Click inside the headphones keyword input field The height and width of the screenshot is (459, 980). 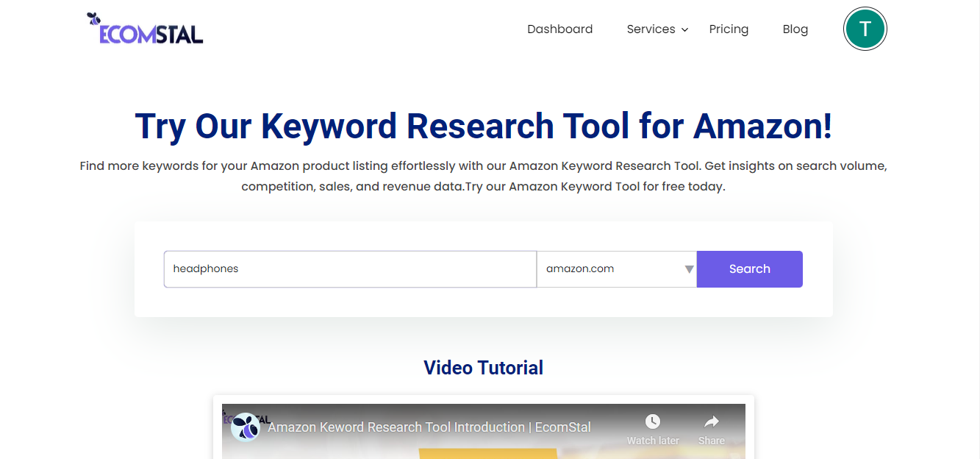point(350,268)
